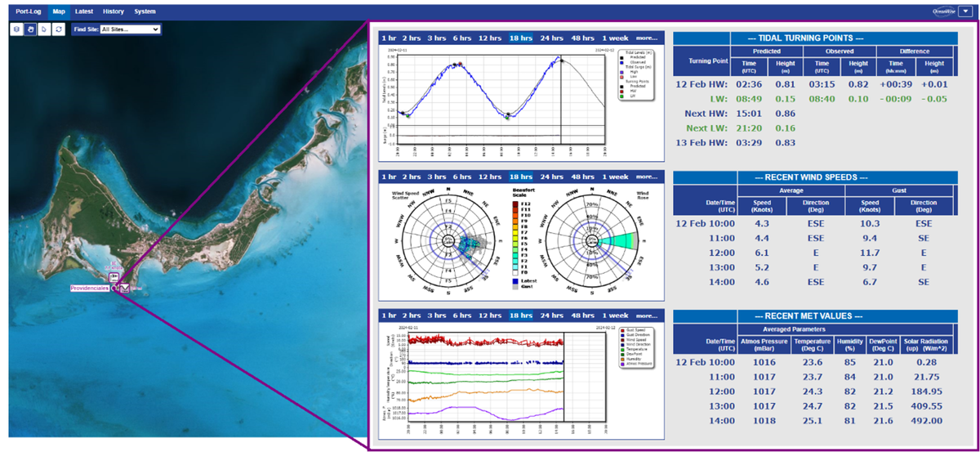Select 1 hr range on tidal chart
This screenshot has height=452, width=980.
tap(389, 38)
